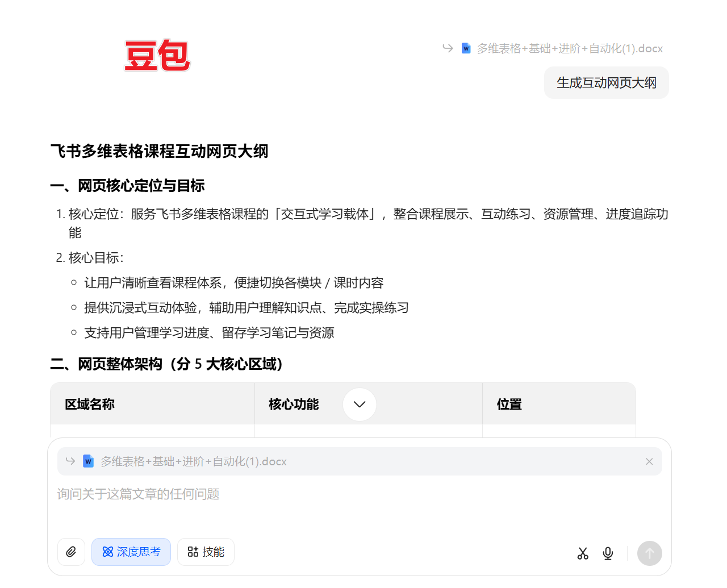Click the paperclip attach file icon
This screenshot has height=588, width=727.
coord(71,552)
